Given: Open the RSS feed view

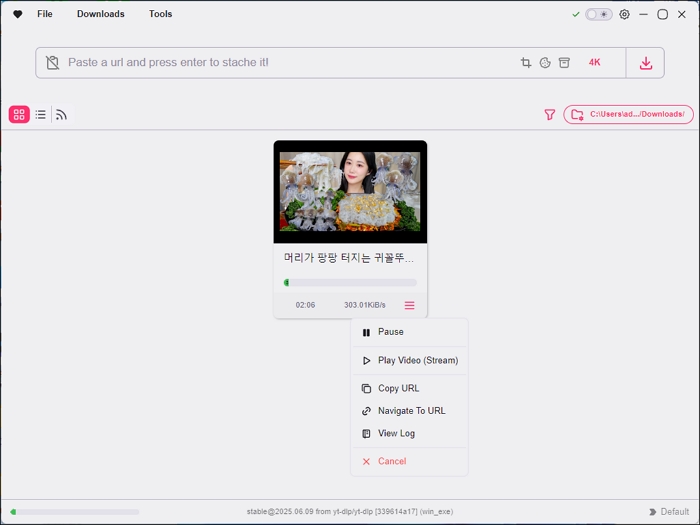Looking at the screenshot, I should (62, 115).
